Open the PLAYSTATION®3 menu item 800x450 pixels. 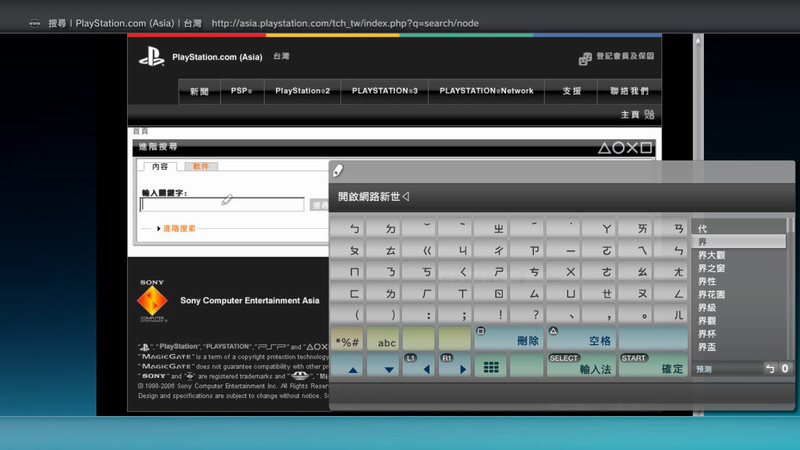384,91
